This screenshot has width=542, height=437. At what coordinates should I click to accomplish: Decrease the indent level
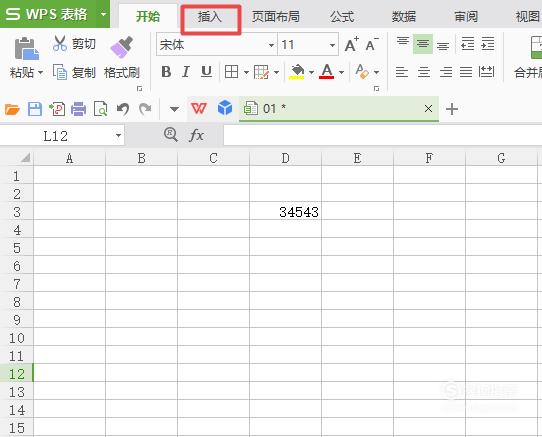click(x=468, y=44)
